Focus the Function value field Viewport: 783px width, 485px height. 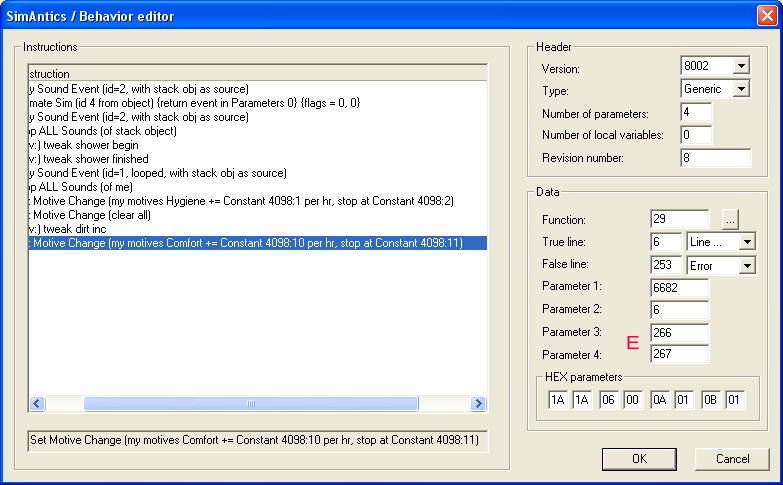pos(680,219)
